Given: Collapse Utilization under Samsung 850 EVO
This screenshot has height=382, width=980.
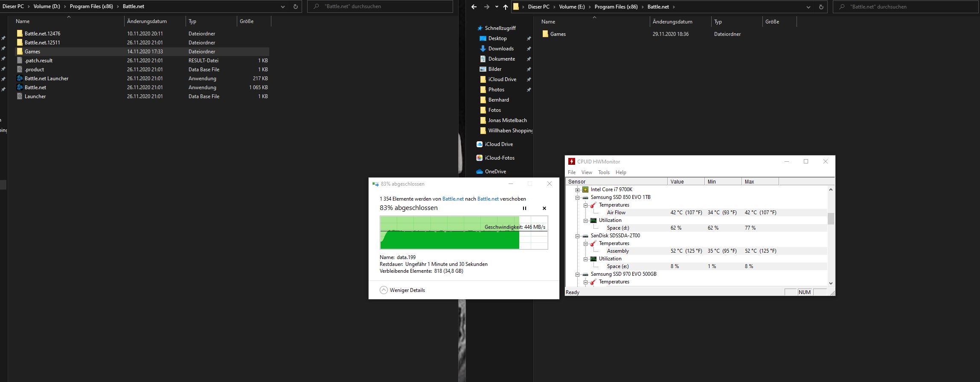Looking at the screenshot, I should pyautogui.click(x=586, y=220).
